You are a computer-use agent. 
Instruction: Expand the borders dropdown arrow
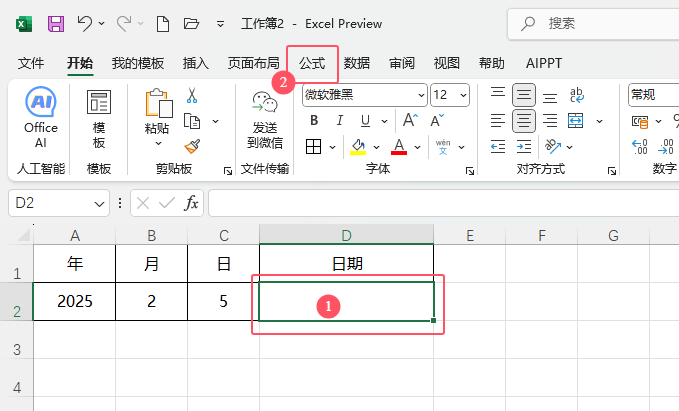332,147
